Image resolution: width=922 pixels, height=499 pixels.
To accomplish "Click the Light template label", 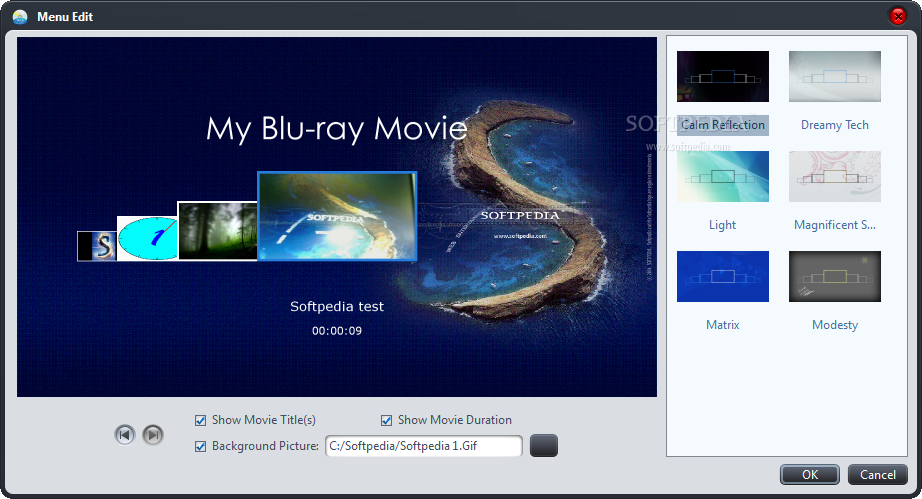I will pyautogui.click(x=723, y=225).
